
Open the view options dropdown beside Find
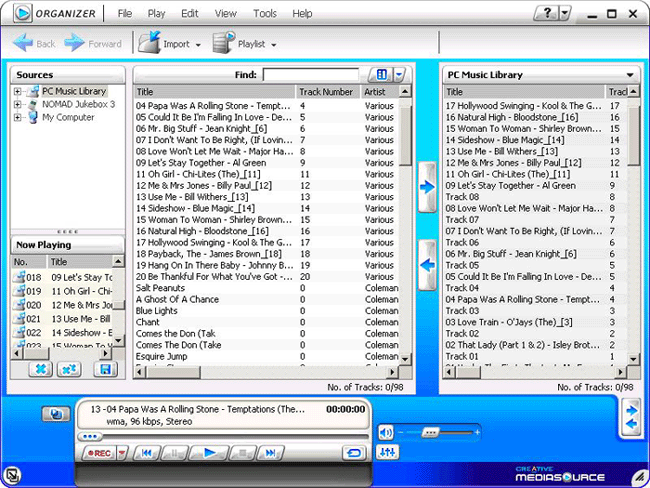tap(398, 75)
